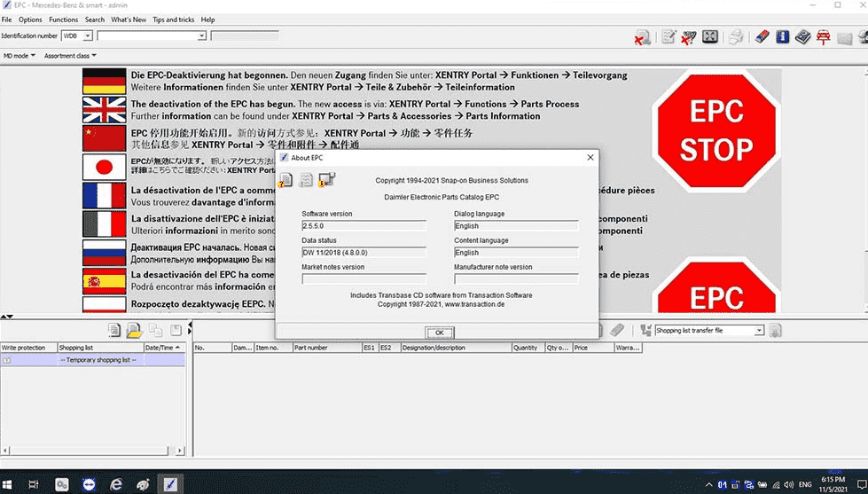Click the Designation/description column header
This screenshot has width=868, height=494.
tap(456, 348)
